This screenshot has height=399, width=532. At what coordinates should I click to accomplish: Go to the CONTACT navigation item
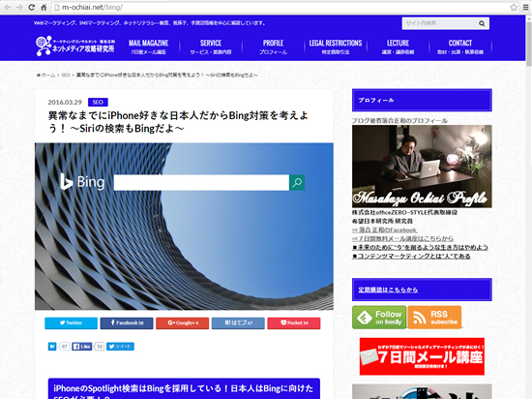tap(460, 46)
